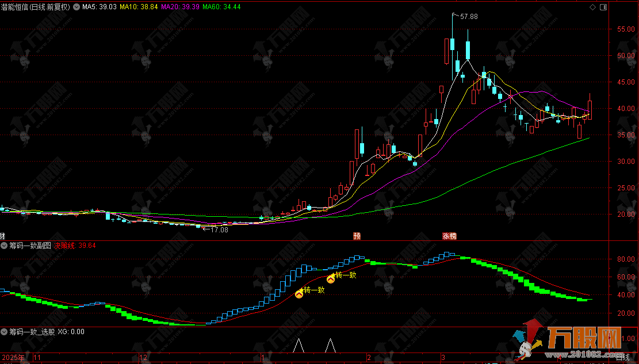This screenshot has width=639, height=364.
Task: Expand the 筹码一致_选股 indicator dropdown arrow
Action: [5, 332]
